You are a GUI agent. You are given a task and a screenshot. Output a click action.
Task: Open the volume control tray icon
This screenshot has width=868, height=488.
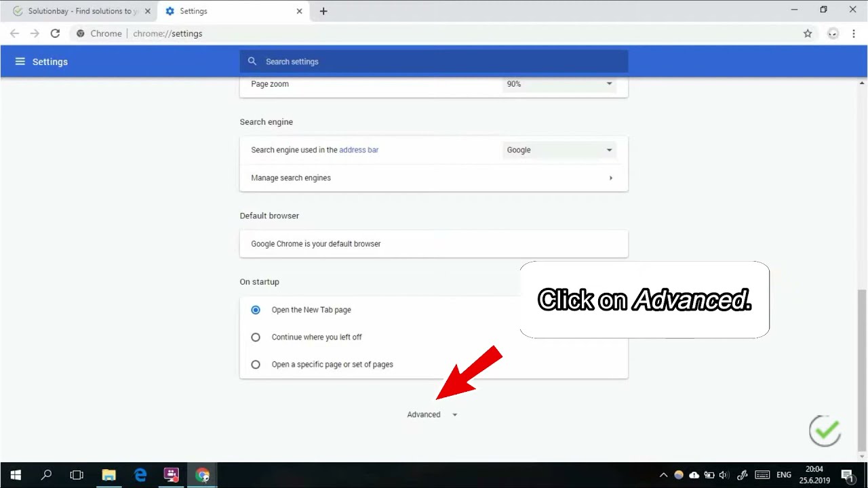(724, 475)
